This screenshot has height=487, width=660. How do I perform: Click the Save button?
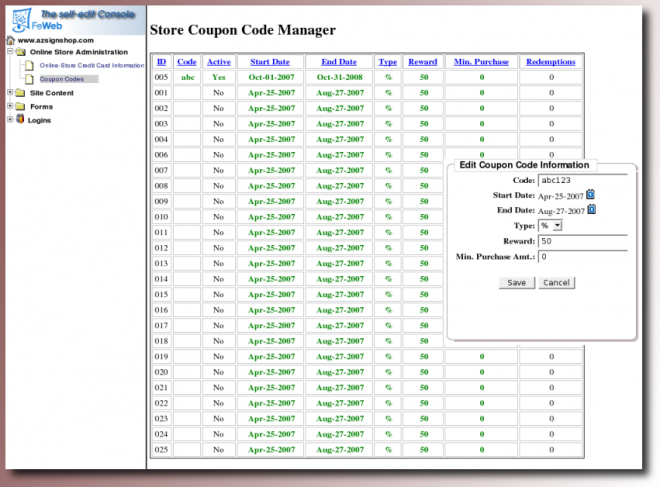[516, 282]
